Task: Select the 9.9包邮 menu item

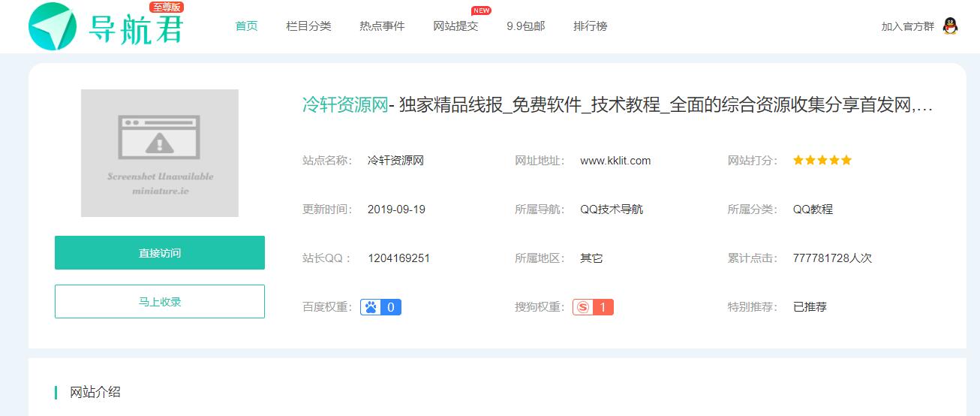Action: (x=526, y=26)
